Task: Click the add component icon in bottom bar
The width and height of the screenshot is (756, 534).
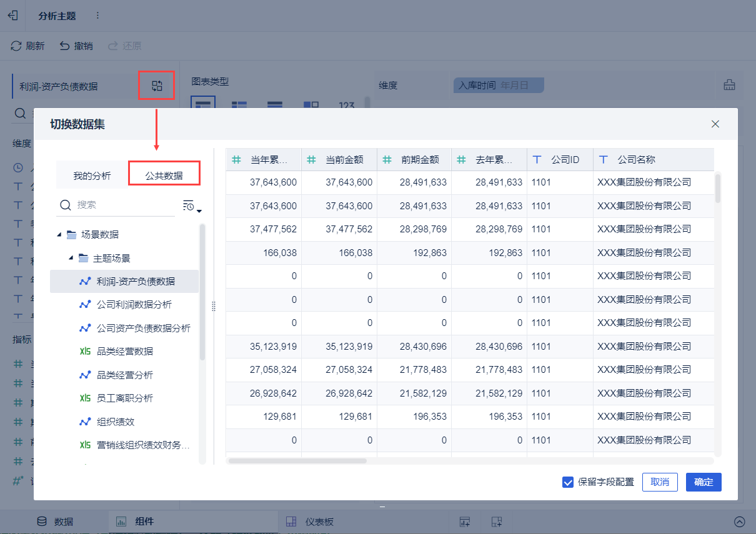Action: point(464,522)
